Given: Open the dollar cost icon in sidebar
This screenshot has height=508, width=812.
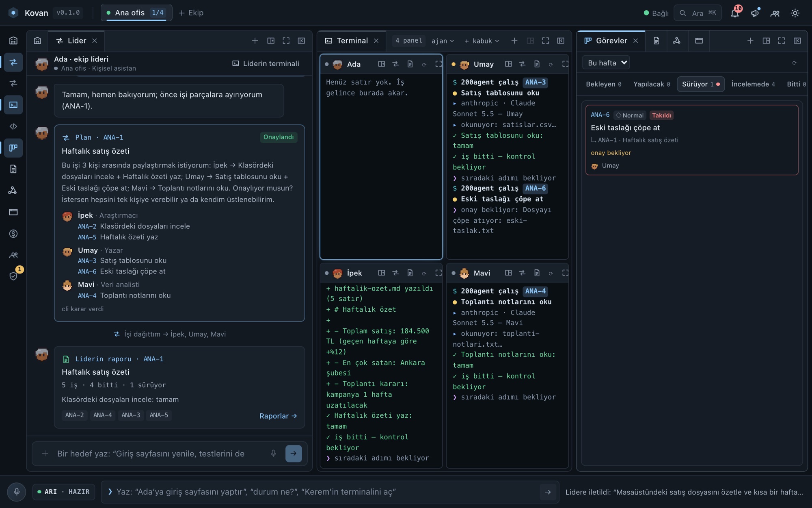Looking at the screenshot, I should 13,234.
